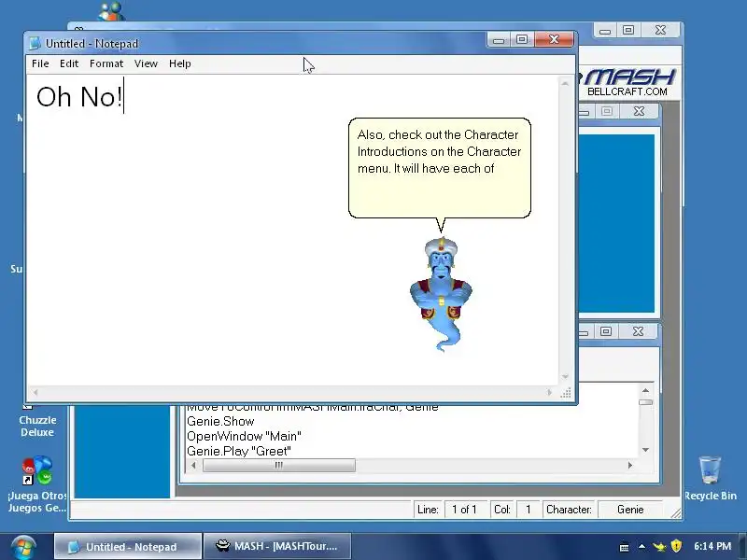The height and width of the screenshot is (560, 747).
Task: Click the genie lamp tray icon
Action: (659, 547)
